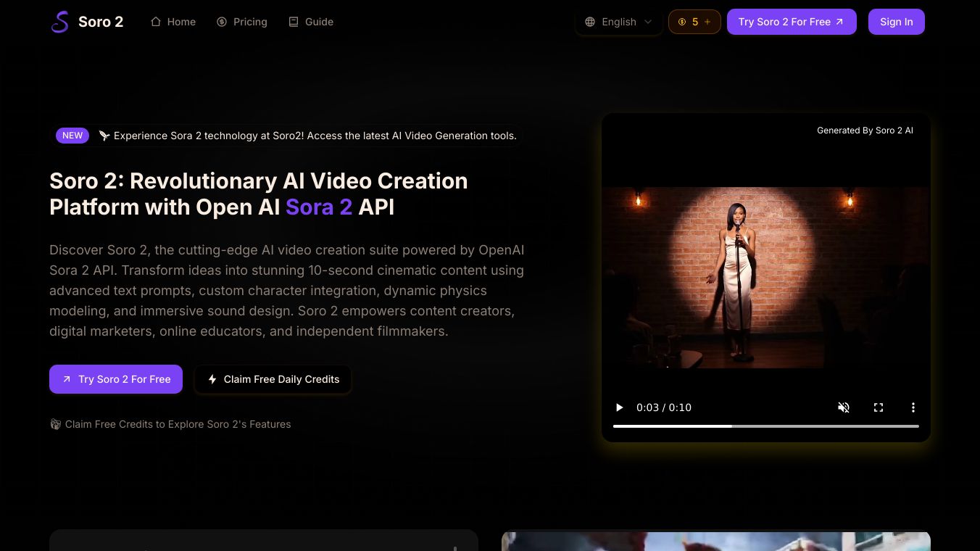The width and height of the screenshot is (980, 551).
Task: Click the video progress bar
Action: click(x=766, y=426)
